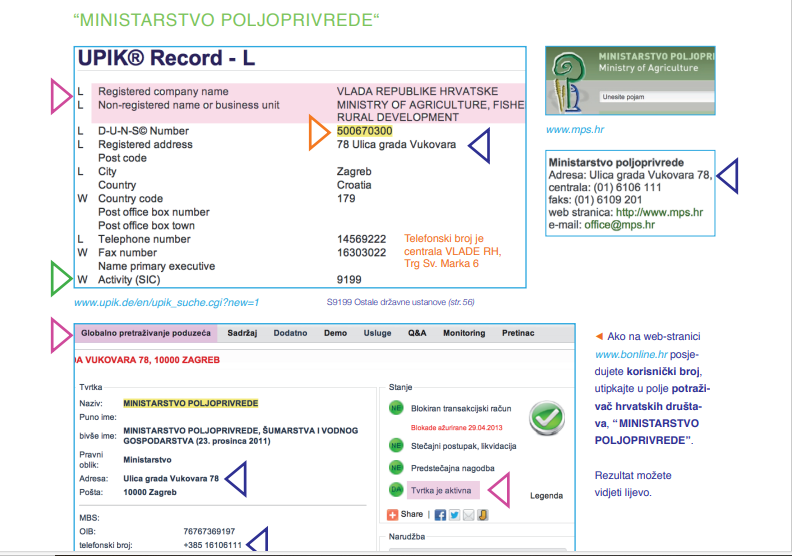
Task: Click UPIK telephone number 14569222
Action: point(362,239)
